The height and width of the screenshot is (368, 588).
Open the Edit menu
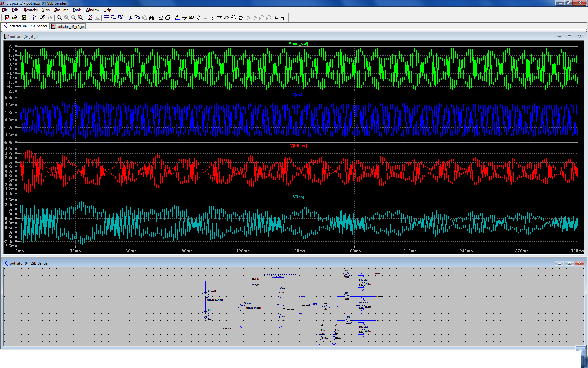(x=15, y=10)
